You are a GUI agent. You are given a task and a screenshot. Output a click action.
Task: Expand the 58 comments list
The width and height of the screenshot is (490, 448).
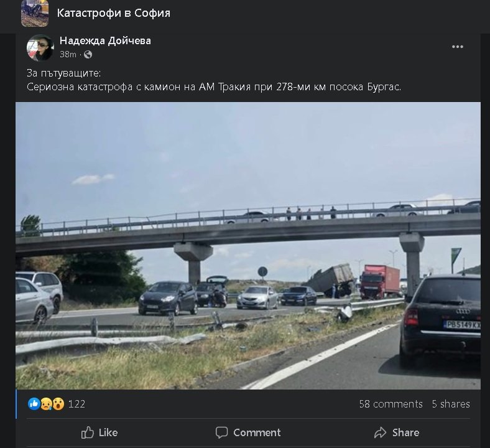point(391,404)
